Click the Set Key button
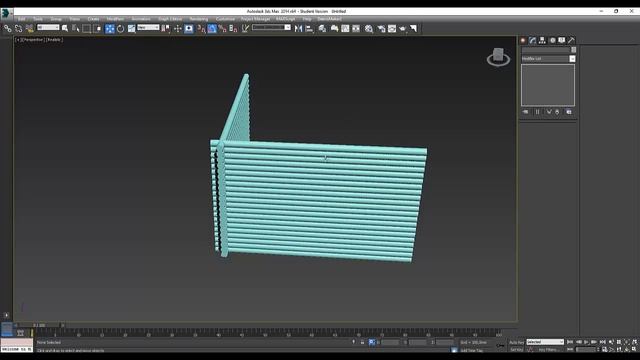This screenshot has height=360, width=640. (x=517, y=349)
